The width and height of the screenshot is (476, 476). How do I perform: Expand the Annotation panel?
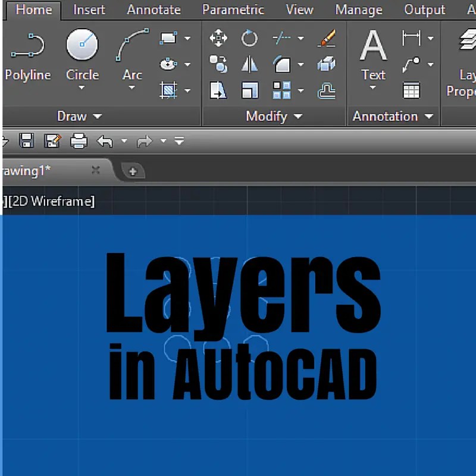[393, 116]
